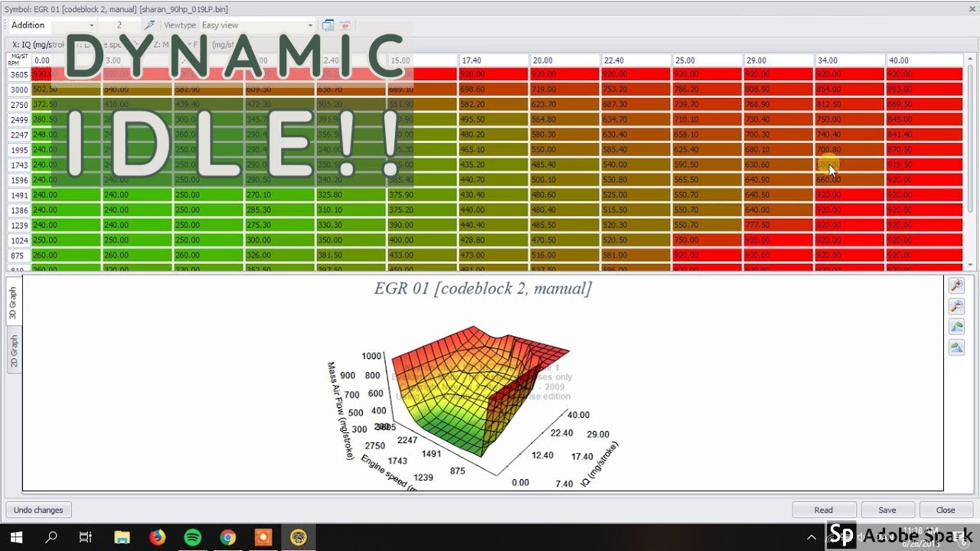Select the 1491 RPM row header
This screenshot has width=980, height=551.
(x=18, y=195)
